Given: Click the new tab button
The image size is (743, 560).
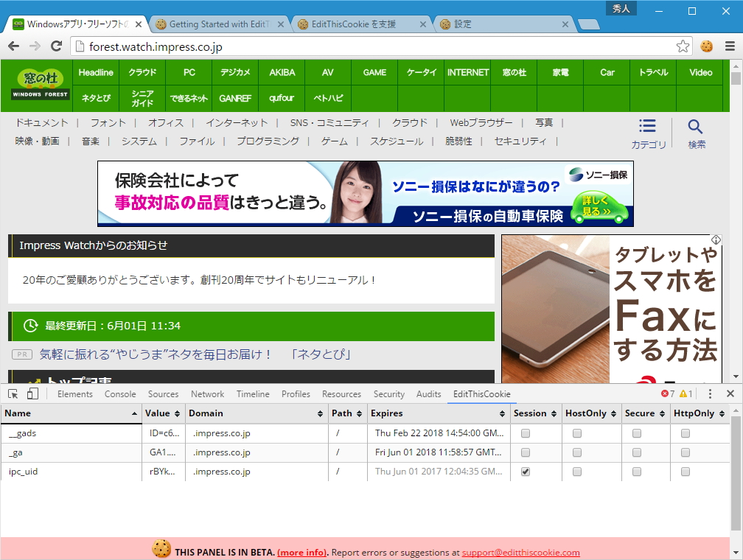Looking at the screenshot, I should coord(589,24).
